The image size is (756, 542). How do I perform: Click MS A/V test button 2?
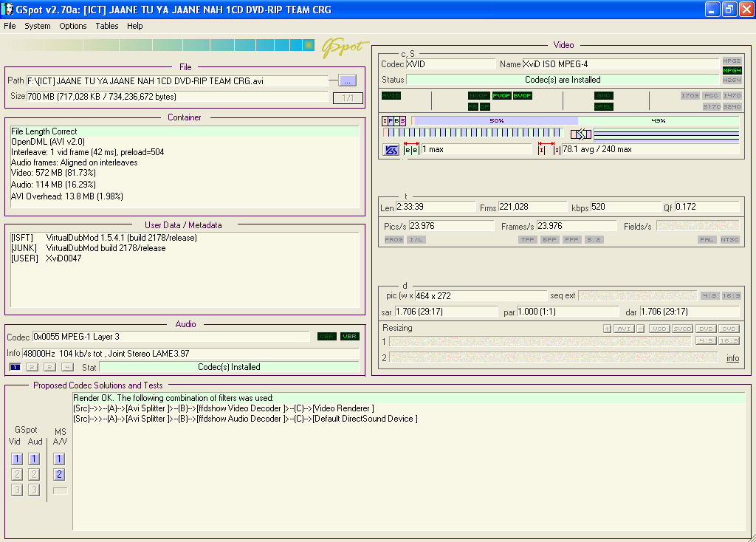(59, 475)
